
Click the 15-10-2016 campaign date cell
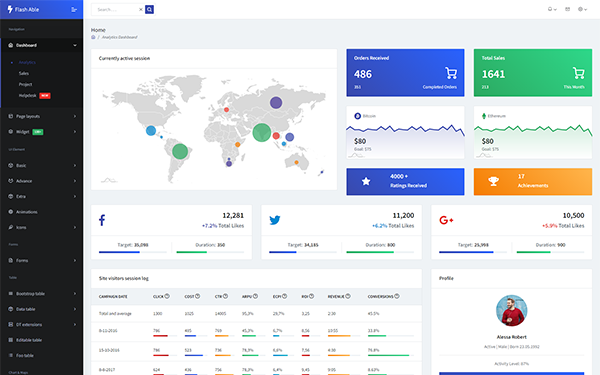tap(109, 350)
